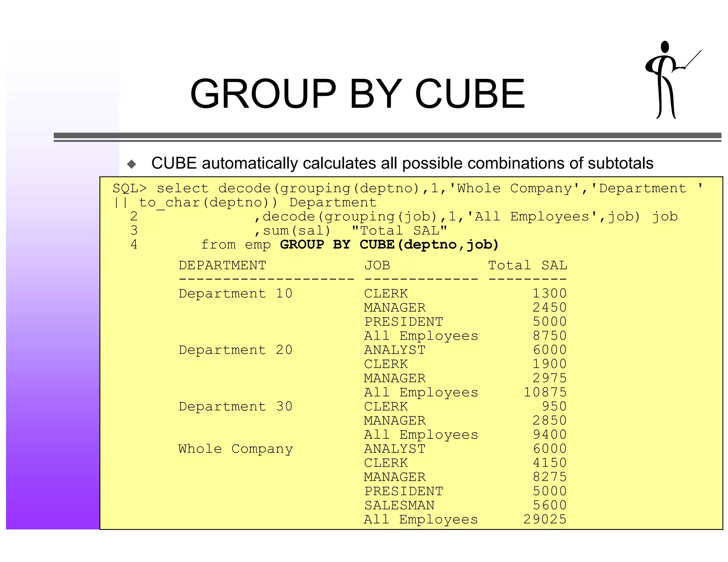The width and height of the screenshot is (728, 562).
Task: Click the value 10875 subtotal
Action: 545,392
